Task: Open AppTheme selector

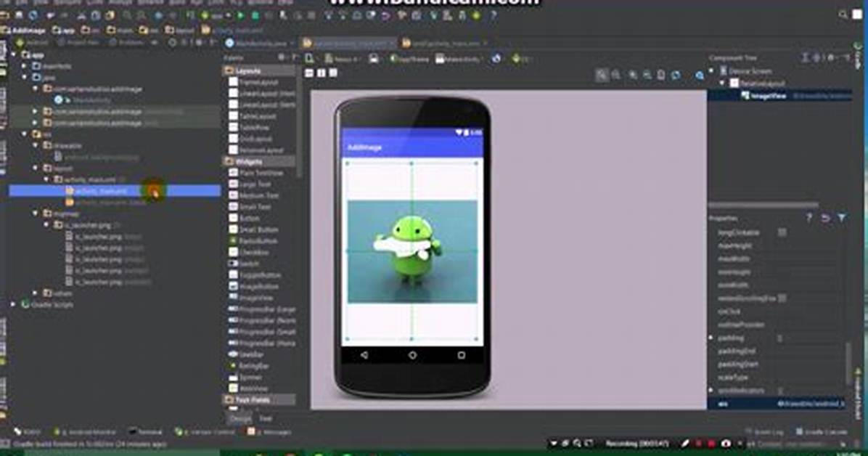Action: pos(409,59)
